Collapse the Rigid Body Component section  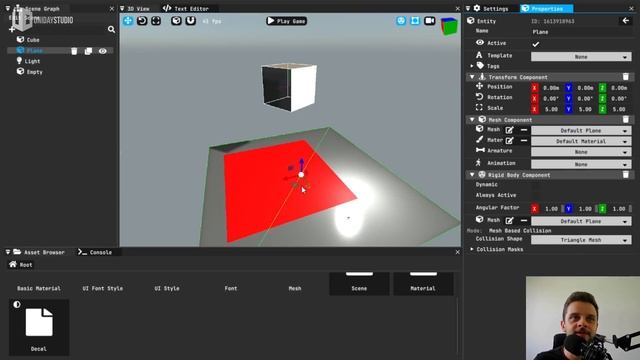coord(472,175)
